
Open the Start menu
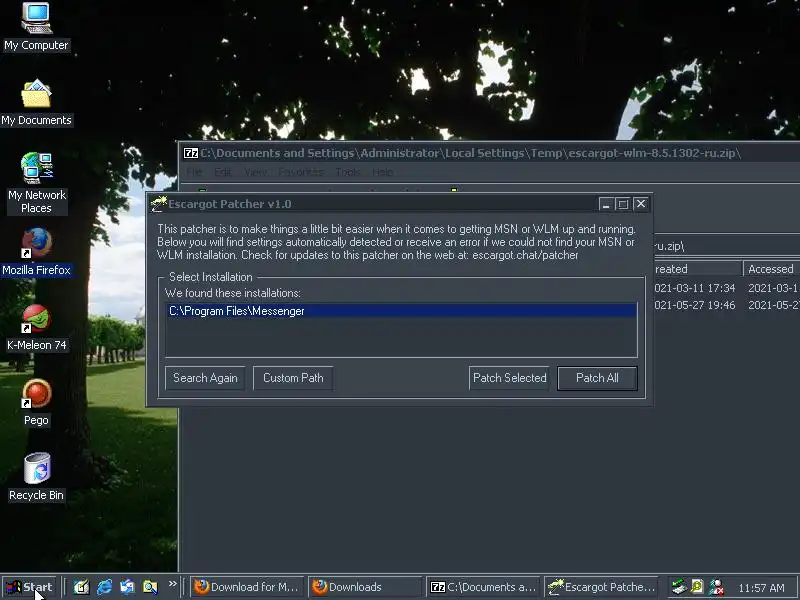coord(30,587)
